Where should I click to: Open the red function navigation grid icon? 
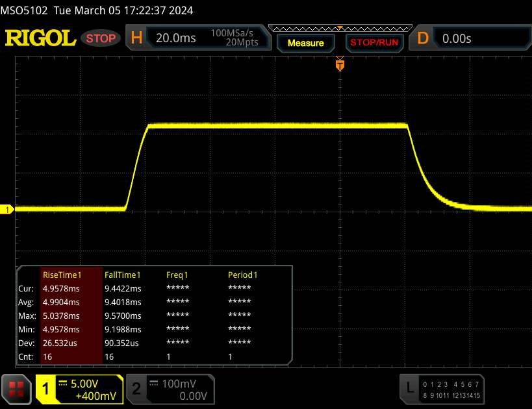pyautogui.click(x=16, y=390)
